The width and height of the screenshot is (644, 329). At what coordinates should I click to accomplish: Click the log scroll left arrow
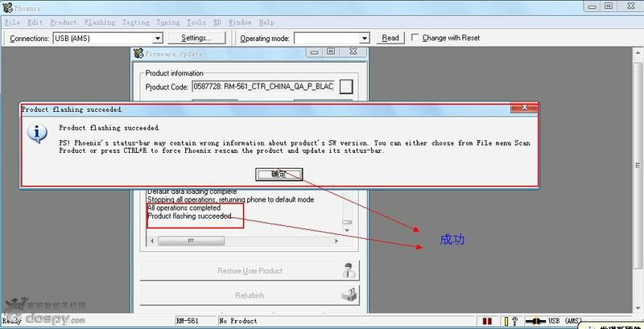[x=152, y=241]
